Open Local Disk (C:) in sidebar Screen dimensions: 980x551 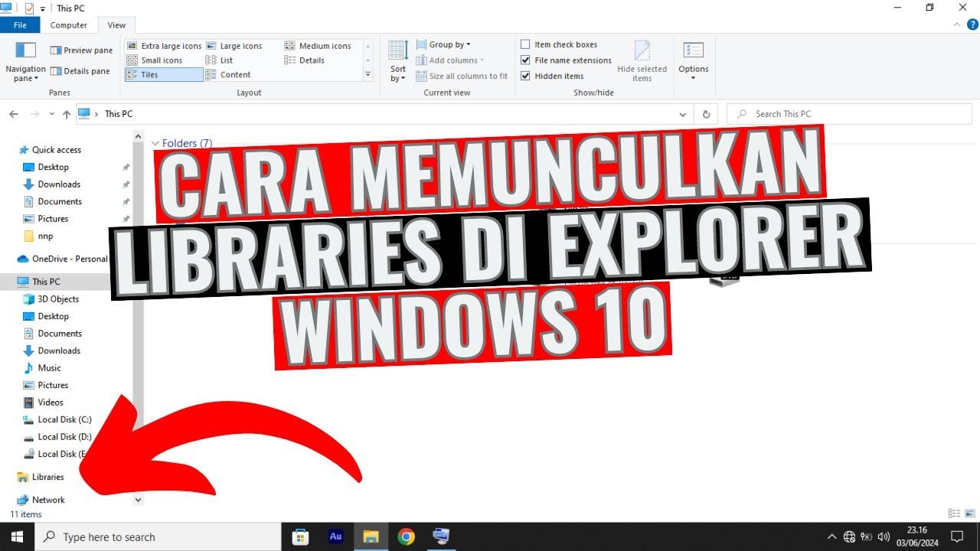[64, 419]
